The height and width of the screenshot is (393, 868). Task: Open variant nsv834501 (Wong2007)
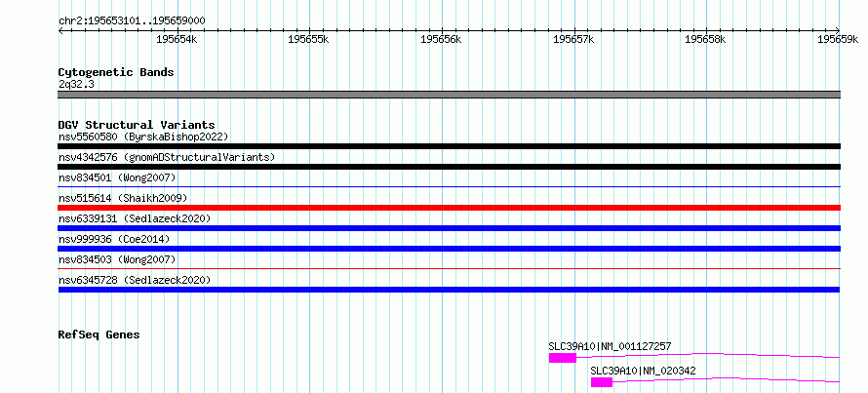[117, 177]
